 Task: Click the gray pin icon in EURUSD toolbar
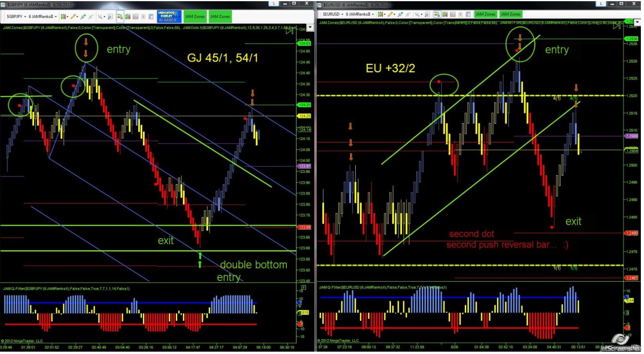[408, 14]
